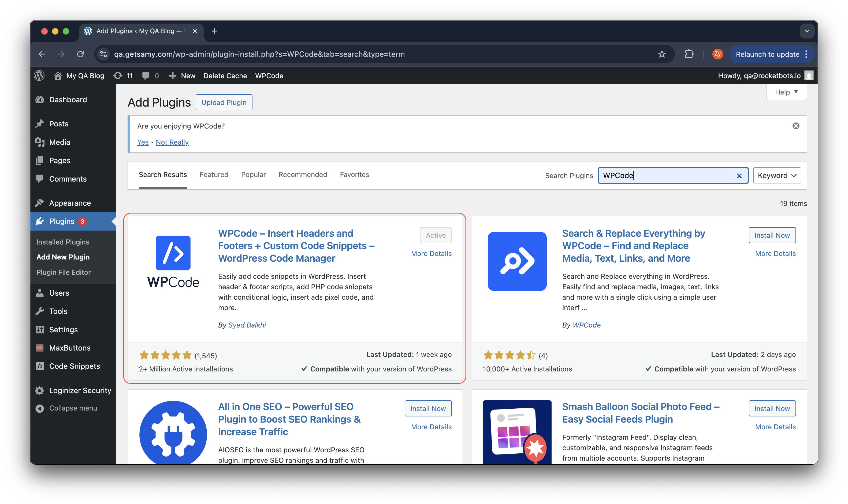Viewport: 848px width, 504px height.
Task: Expand the Keyword search type dropdown
Action: click(777, 176)
